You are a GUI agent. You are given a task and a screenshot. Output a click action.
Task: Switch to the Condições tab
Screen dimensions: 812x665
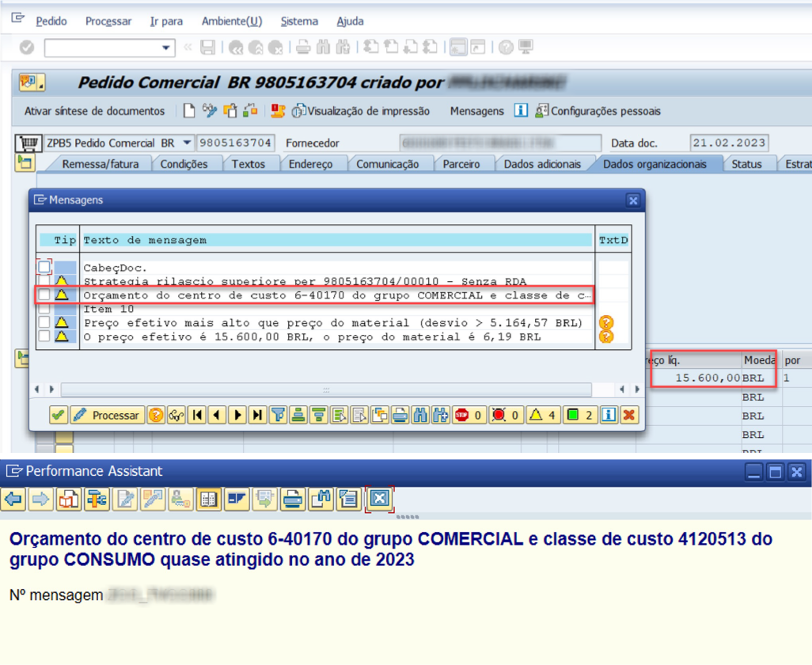(x=184, y=164)
